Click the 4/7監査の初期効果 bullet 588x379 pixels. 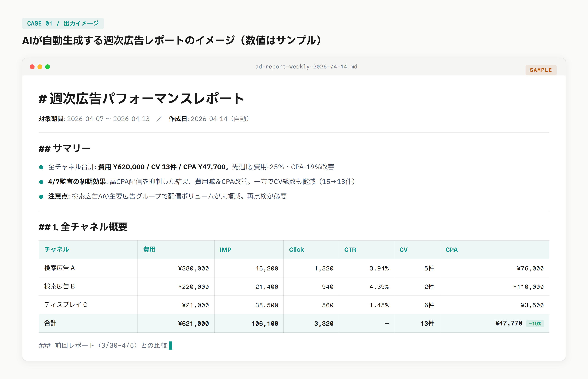202,182
